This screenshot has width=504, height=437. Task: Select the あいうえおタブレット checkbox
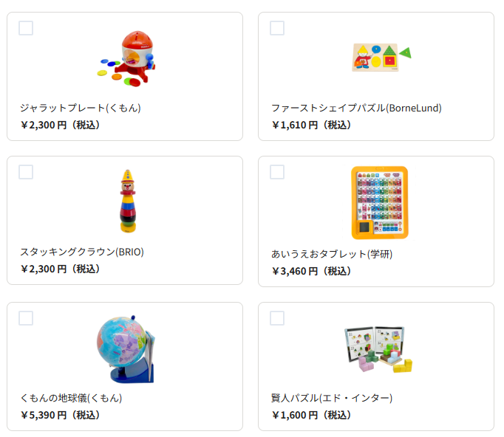click(277, 172)
